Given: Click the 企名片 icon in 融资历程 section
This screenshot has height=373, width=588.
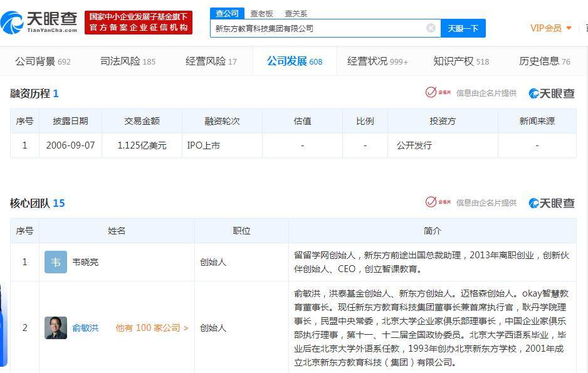Looking at the screenshot, I should point(438,92).
